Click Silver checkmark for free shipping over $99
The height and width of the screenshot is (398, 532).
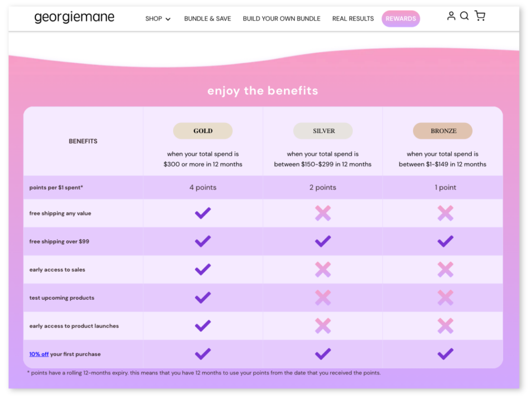tap(323, 241)
